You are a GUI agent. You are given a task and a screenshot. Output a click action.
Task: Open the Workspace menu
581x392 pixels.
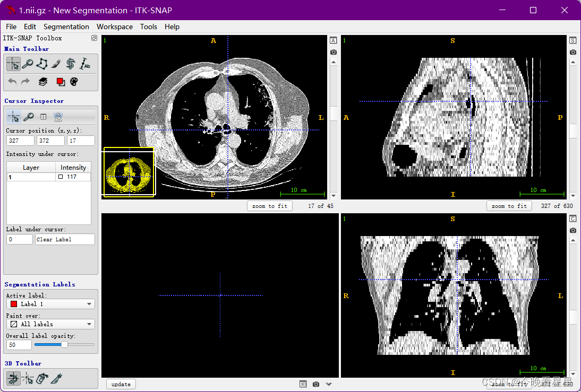tap(115, 27)
